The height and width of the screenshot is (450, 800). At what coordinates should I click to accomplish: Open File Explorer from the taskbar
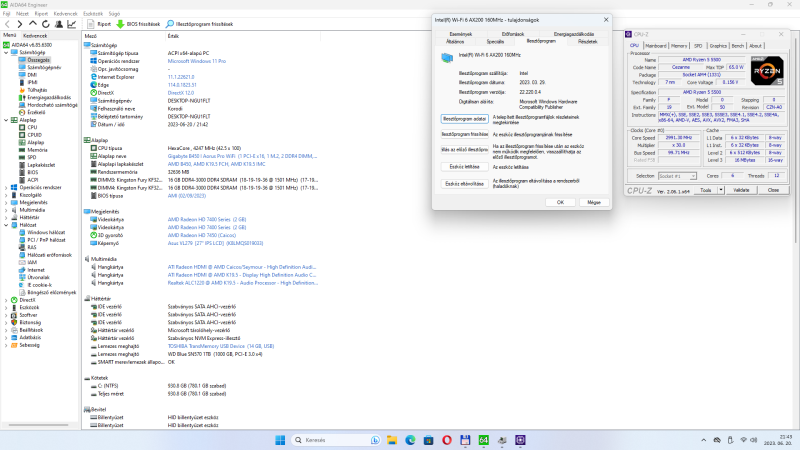click(x=392, y=440)
